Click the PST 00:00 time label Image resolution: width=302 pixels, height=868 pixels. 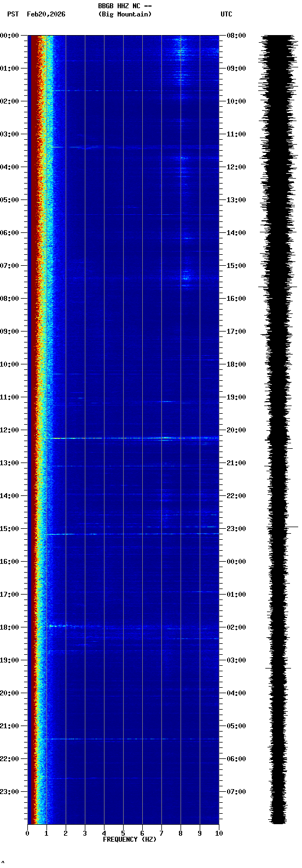[x=10, y=36]
